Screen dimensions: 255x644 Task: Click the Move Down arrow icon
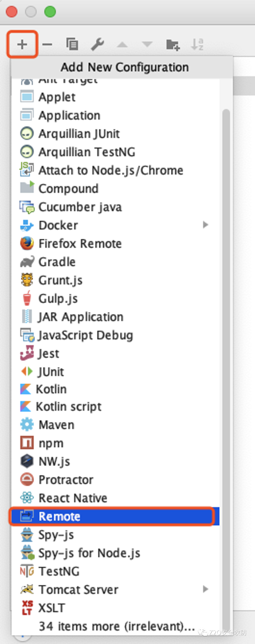pyautogui.click(x=147, y=44)
